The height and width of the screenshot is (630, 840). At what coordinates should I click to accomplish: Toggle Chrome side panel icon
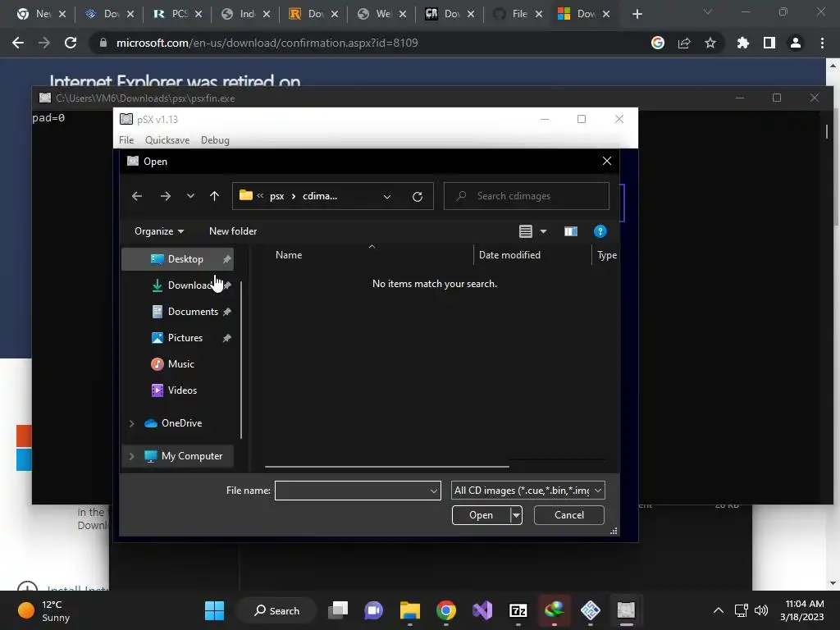click(x=769, y=43)
